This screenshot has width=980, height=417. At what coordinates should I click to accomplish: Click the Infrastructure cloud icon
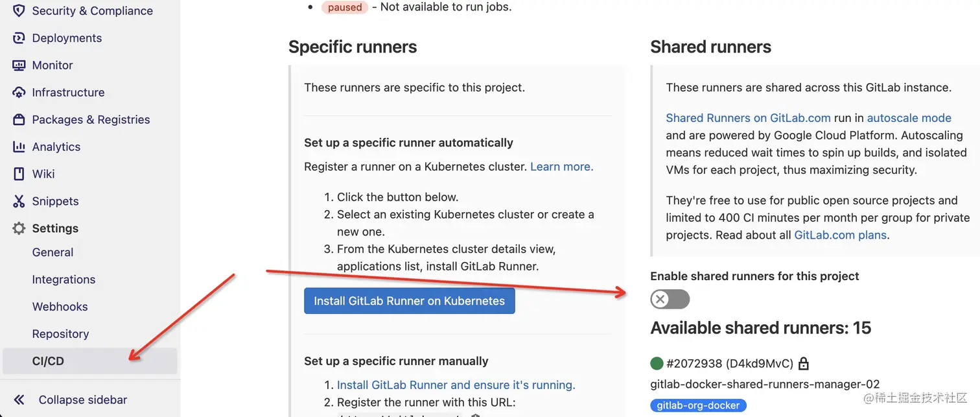tap(19, 93)
